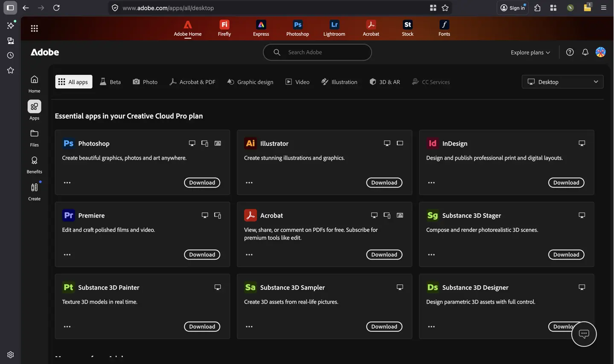Open Firefly from the top app bar
This screenshot has height=364, width=614.
[224, 28]
